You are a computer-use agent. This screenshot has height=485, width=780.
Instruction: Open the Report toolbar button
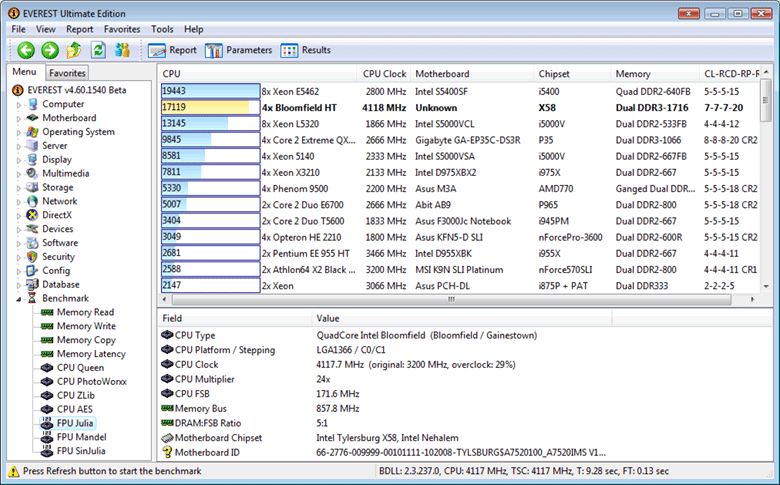172,50
